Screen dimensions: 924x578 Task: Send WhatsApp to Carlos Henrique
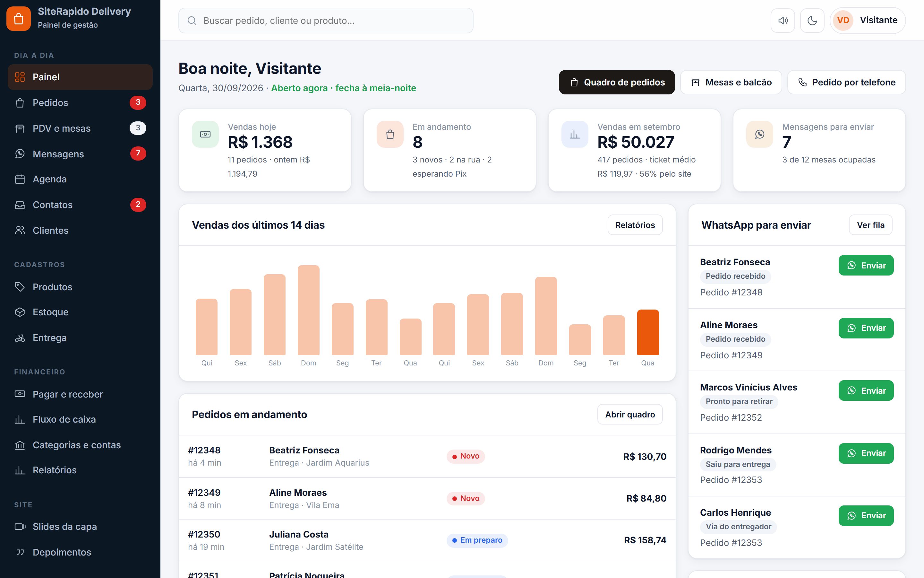[x=866, y=516]
